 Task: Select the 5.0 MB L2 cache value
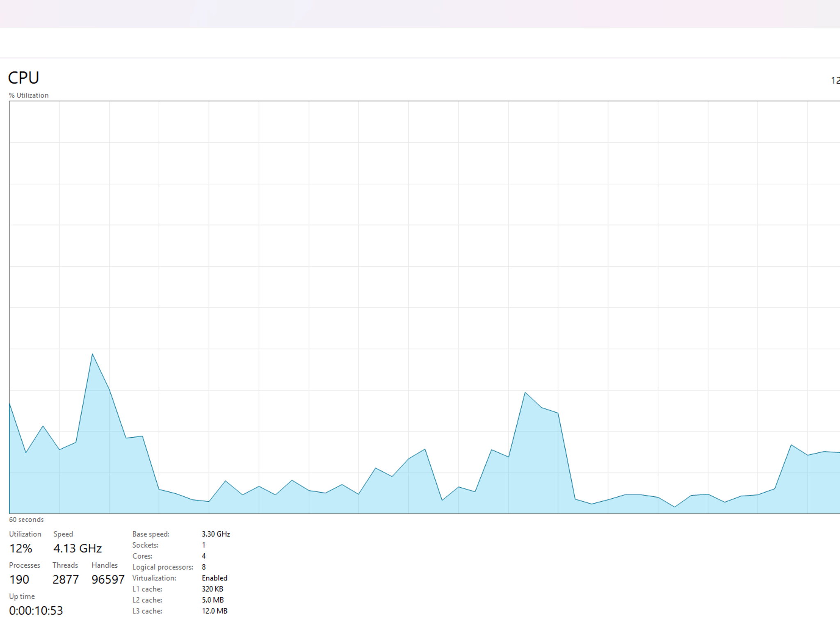(213, 600)
